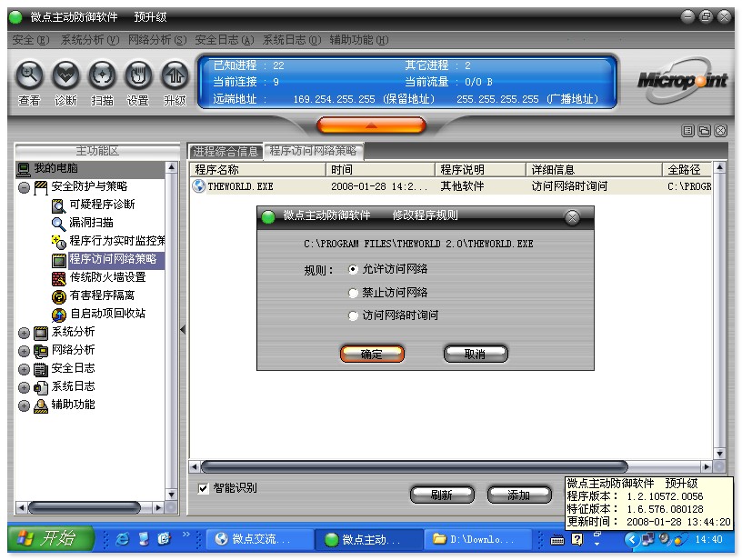Screen dimensions: 742x560
Task: Click the 我的电脑 computer icon
Action: [24, 169]
